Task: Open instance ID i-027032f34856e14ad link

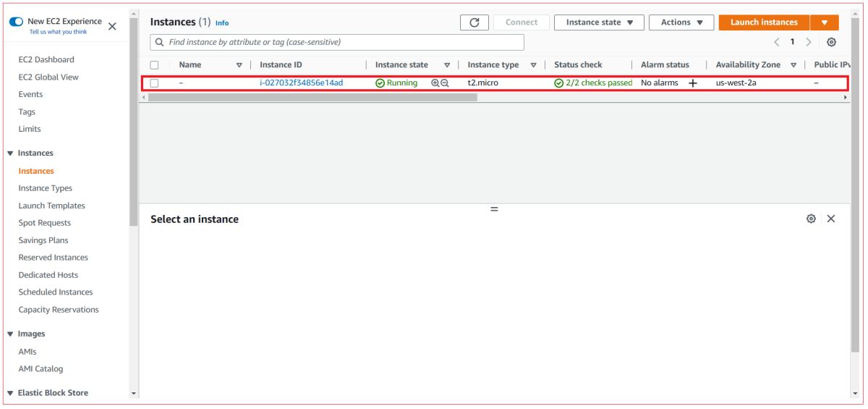Action: [x=302, y=83]
